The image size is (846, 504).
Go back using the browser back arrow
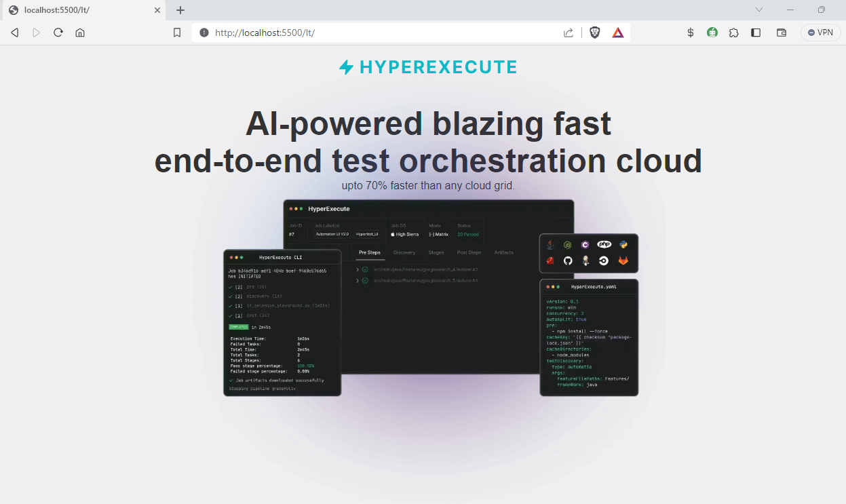pos(14,33)
